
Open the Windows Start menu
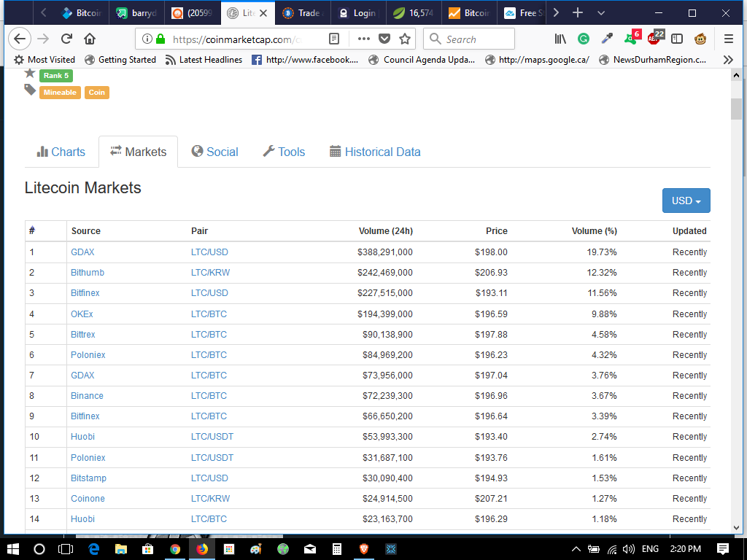(13, 549)
